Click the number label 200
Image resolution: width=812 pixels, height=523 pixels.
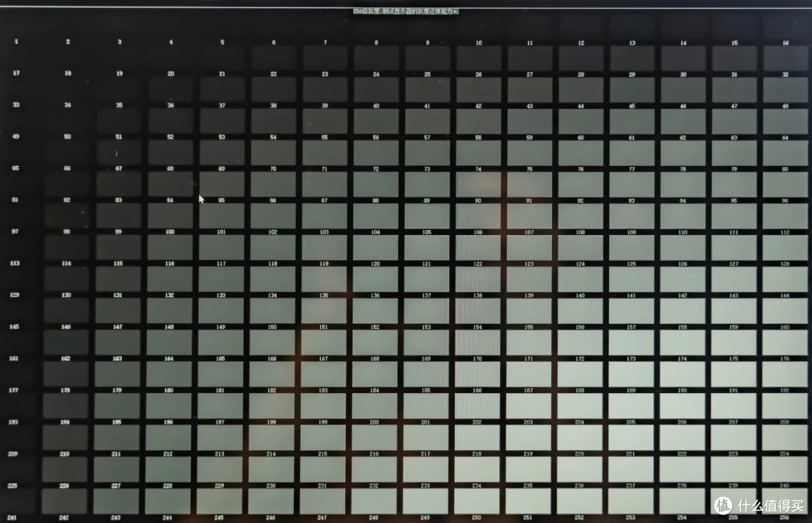tap(374, 422)
